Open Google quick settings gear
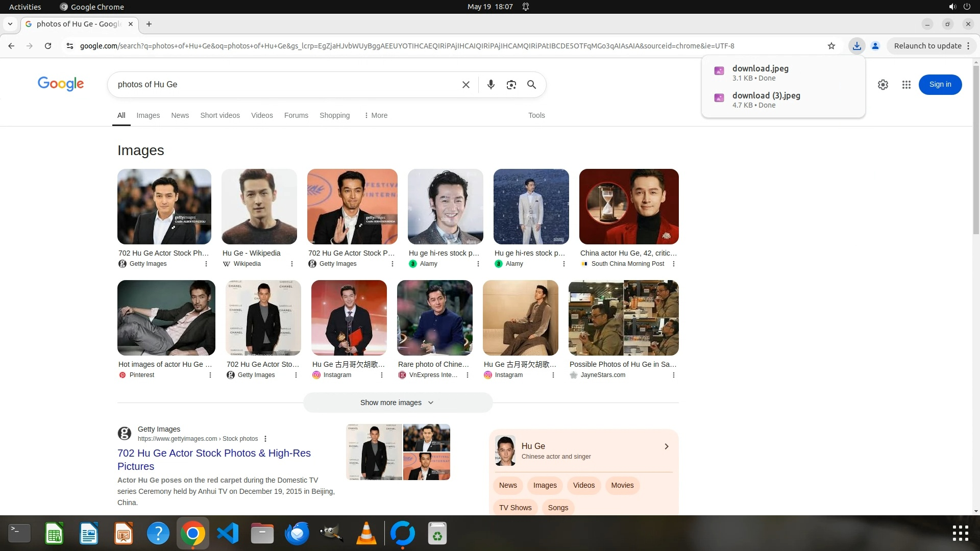Viewport: 980px width, 551px height. tap(883, 85)
